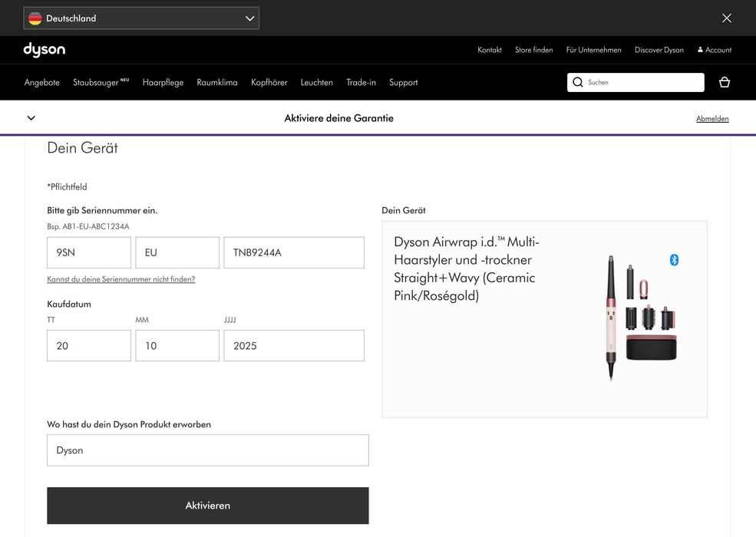This screenshot has height=537, width=756.
Task: Click the German flag icon
Action: [35, 18]
